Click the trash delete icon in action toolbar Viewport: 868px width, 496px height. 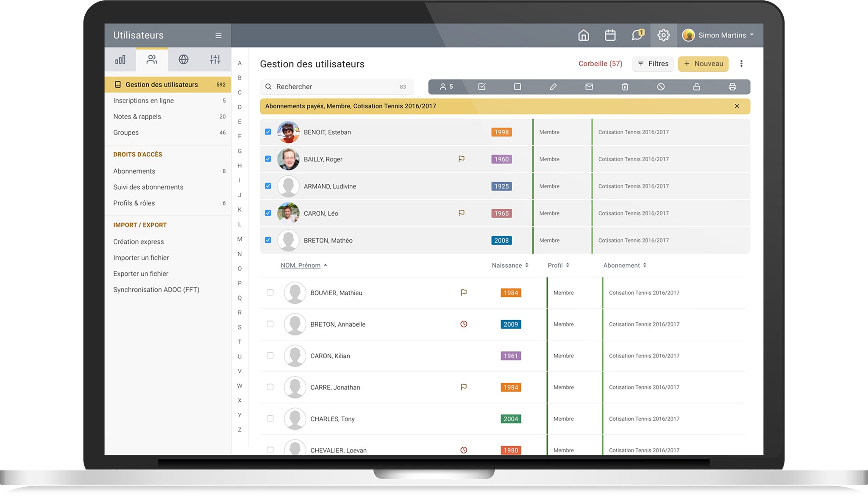coord(625,87)
